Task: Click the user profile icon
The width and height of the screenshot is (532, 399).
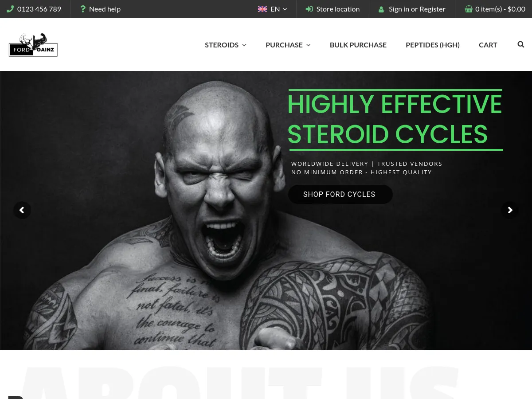Action: (381, 9)
